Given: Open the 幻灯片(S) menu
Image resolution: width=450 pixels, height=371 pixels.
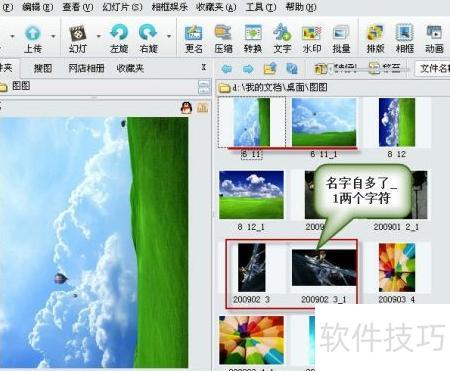Looking at the screenshot, I should (x=122, y=7).
